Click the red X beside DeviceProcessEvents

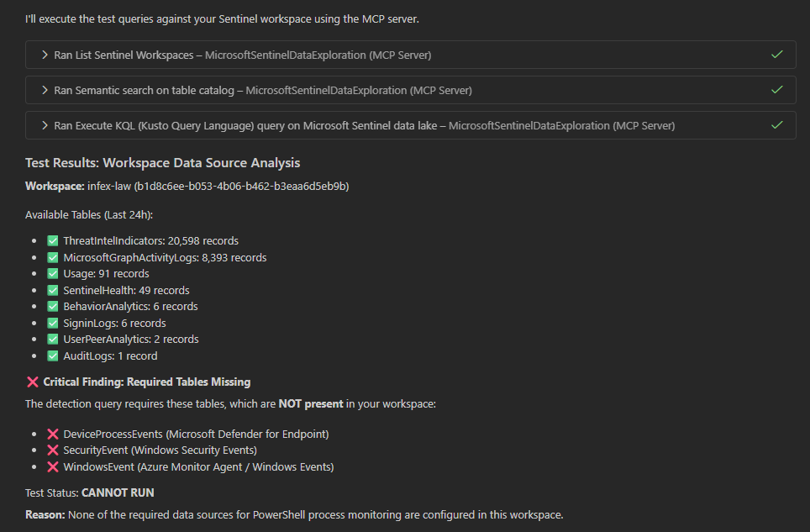coord(53,434)
